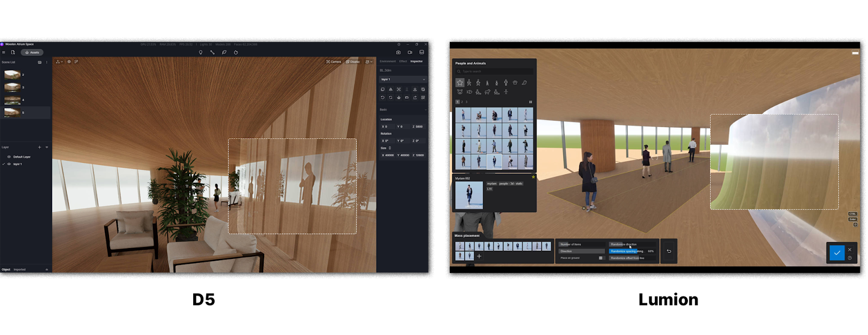
Task: Select the favorites star category in Lumion
Action: (460, 83)
